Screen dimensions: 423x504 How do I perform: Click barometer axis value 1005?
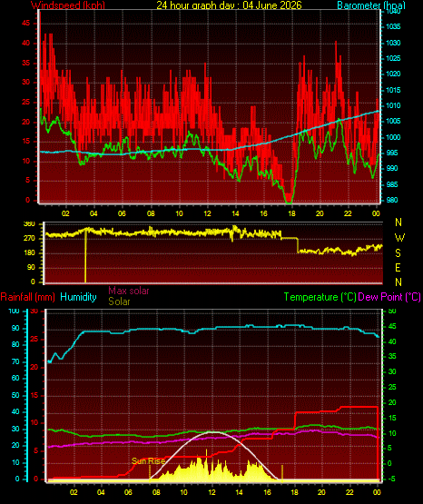393,121
